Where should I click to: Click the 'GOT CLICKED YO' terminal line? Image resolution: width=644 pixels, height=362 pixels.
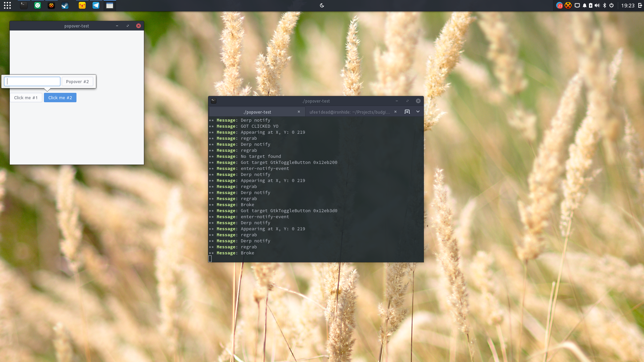click(x=244, y=126)
